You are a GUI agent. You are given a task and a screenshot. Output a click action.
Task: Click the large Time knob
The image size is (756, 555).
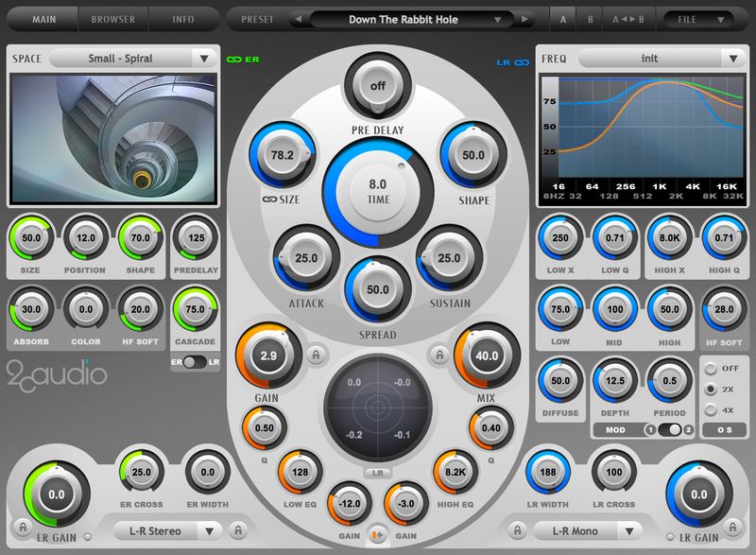tap(378, 191)
